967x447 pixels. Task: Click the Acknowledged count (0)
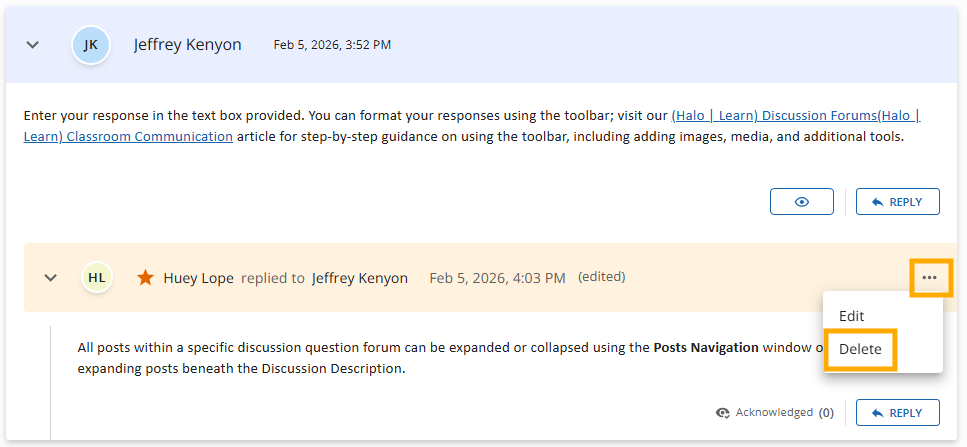point(826,412)
